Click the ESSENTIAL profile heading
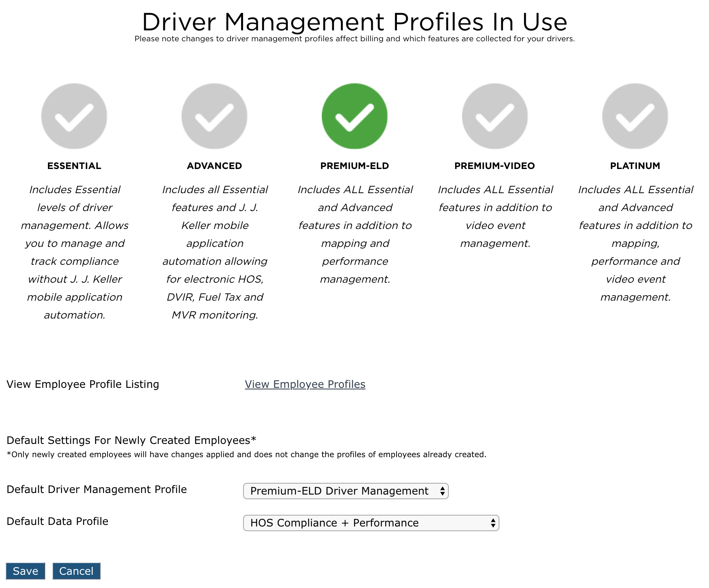Viewport: 709px width, 588px height. point(74,166)
